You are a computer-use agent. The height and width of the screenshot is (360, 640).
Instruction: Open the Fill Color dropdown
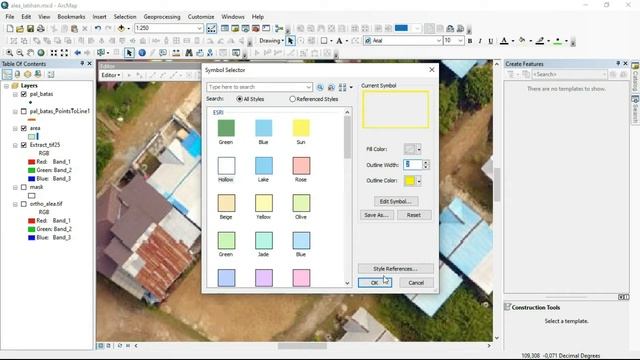tap(419, 149)
